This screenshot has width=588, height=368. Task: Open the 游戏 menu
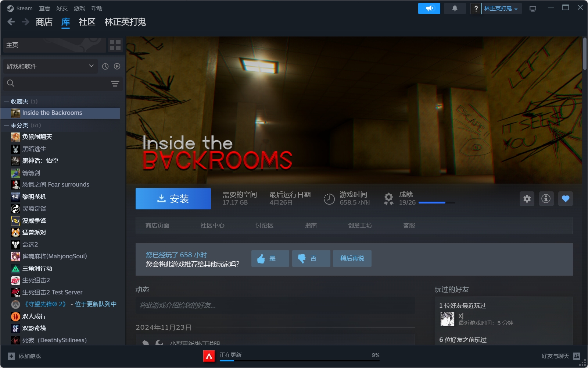click(x=79, y=8)
